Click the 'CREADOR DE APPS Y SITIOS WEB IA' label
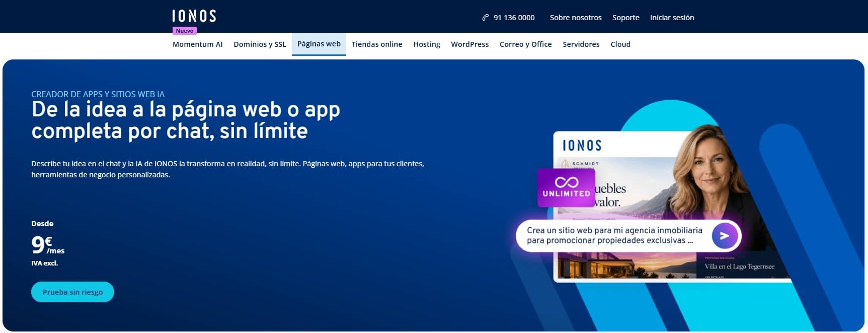This screenshot has height=333, width=868. [x=98, y=94]
